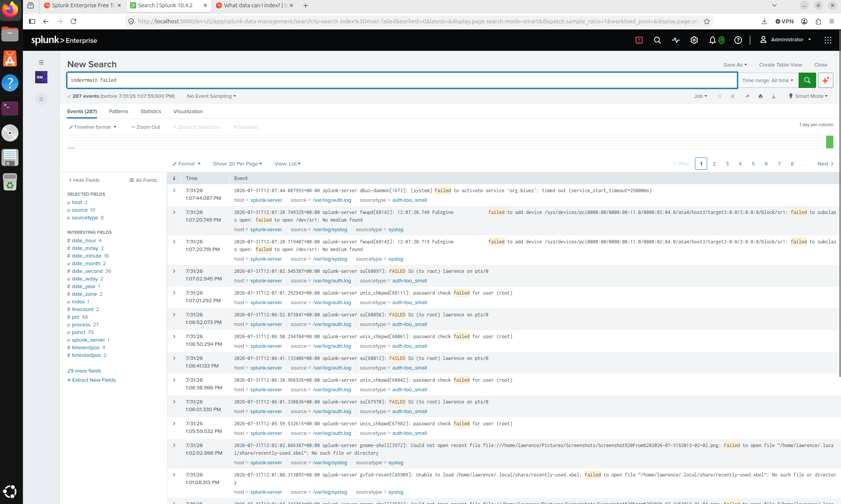Open All Fields dialog
Screen dimensions: 841x504
tap(143, 180)
